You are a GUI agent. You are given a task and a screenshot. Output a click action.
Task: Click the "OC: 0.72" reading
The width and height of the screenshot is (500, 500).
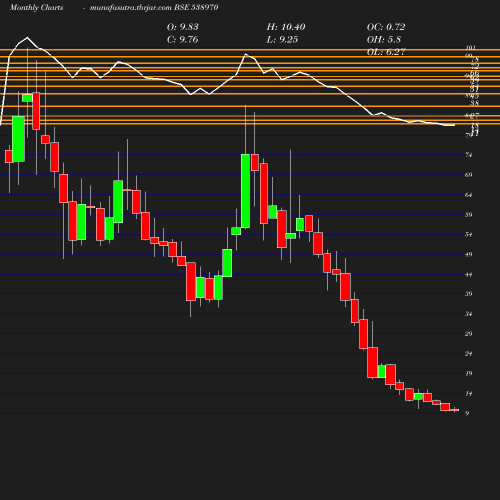click(386, 27)
